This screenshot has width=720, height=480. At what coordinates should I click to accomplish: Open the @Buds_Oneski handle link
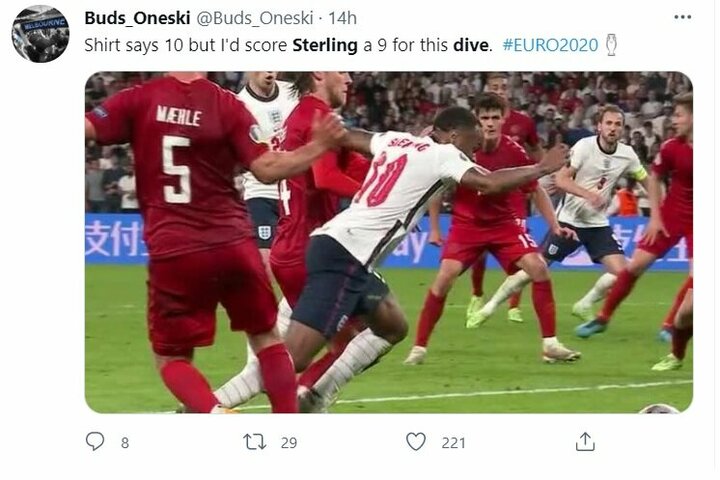tap(255, 18)
